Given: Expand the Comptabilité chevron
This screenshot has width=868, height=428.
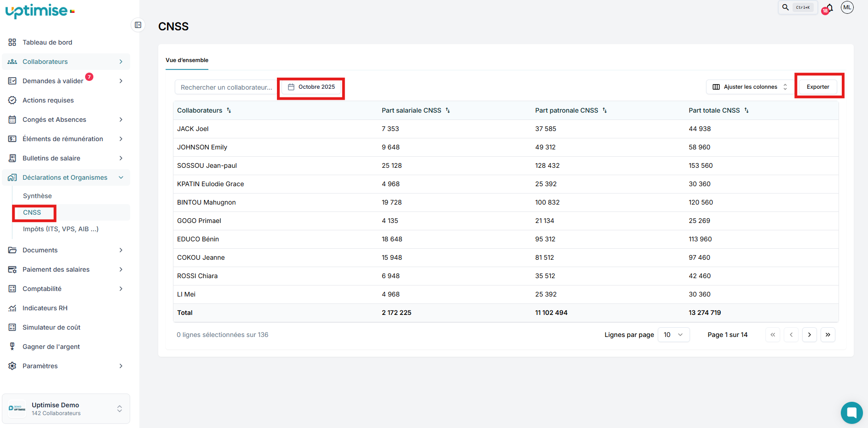Looking at the screenshot, I should (121, 289).
